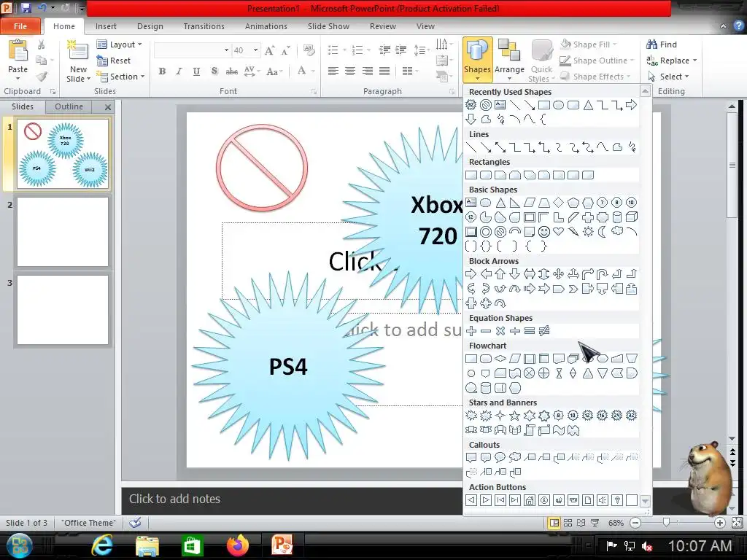The height and width of the screenshot is (560, 747).
Task: Pick the Smiley Face in Basic Shapes
Action: (x=543, y=232)
